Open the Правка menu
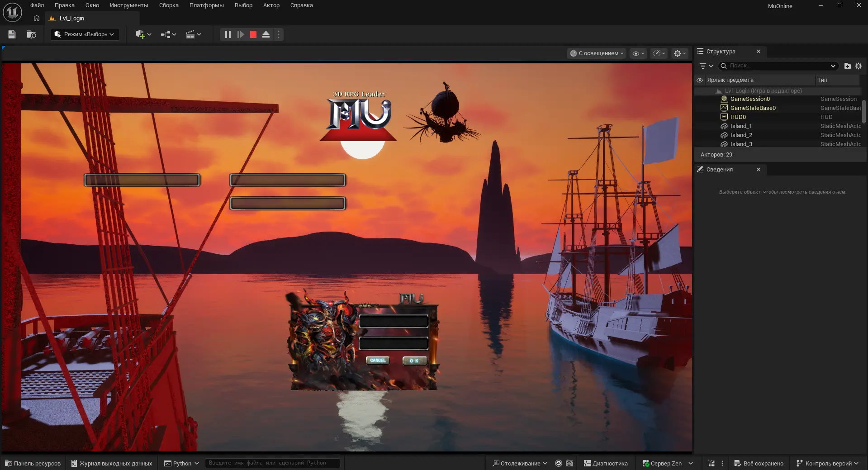The height and width of the screenshot is (470, 868). 65,5
